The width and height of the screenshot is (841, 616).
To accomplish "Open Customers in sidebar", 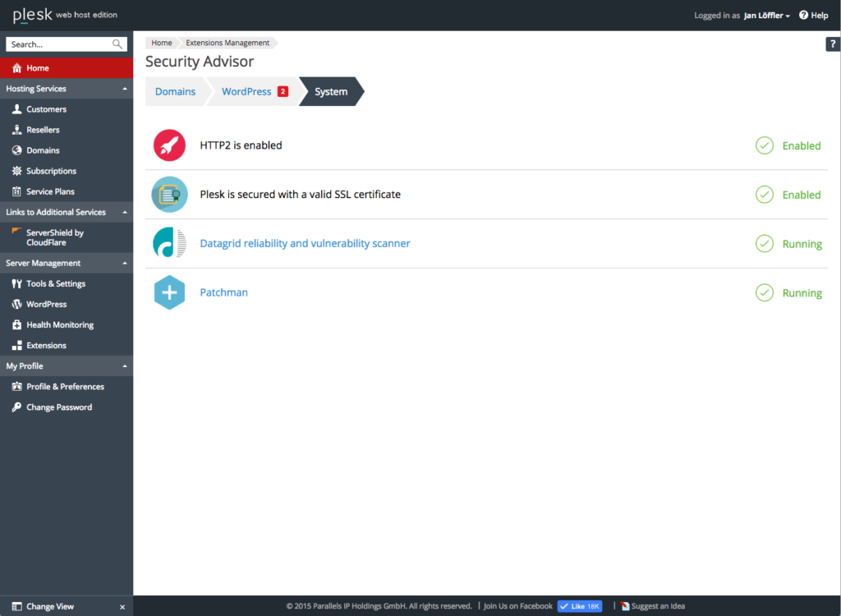I will 67,109.
